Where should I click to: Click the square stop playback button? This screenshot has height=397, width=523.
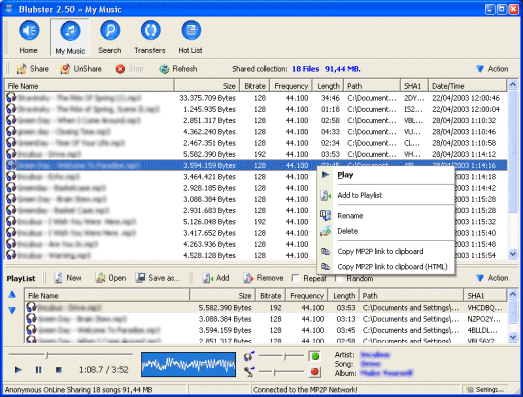[x=59, y=370]
